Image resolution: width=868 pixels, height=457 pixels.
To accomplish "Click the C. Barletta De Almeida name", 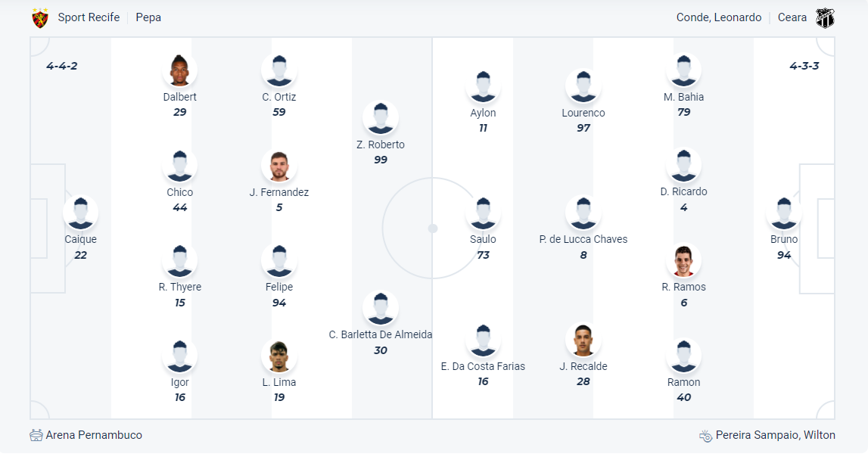I will [381, 334].
